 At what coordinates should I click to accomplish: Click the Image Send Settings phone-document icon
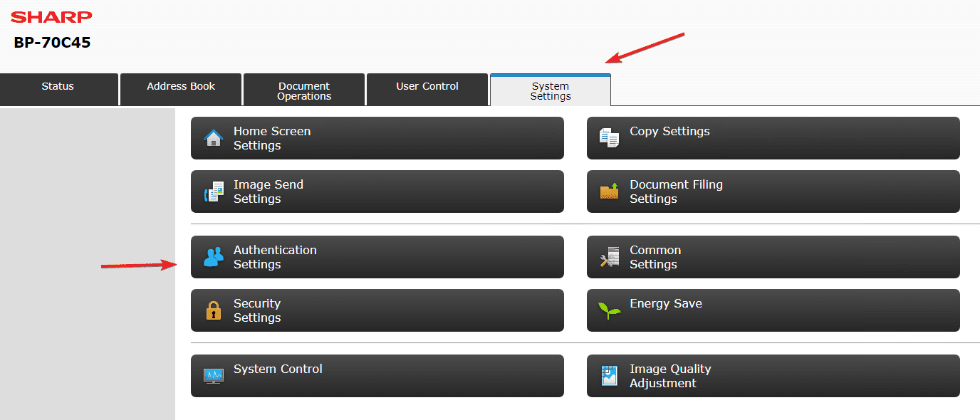(214, 191)
